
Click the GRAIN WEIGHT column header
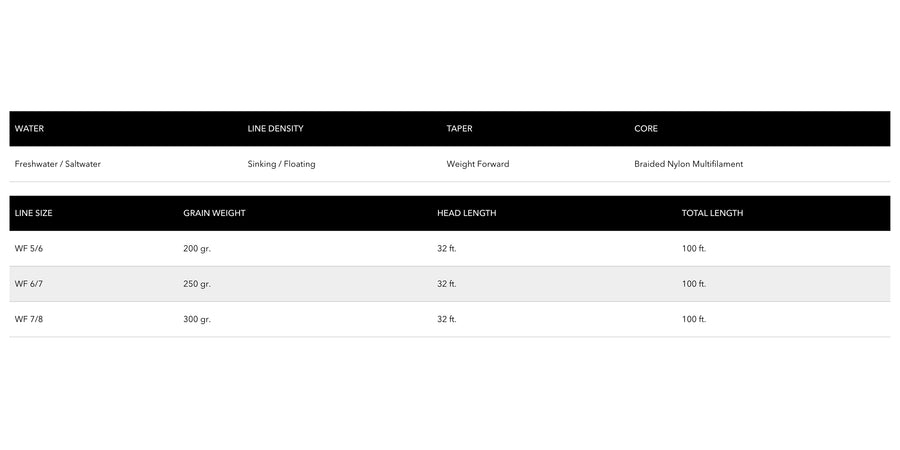tap(214, 213)
